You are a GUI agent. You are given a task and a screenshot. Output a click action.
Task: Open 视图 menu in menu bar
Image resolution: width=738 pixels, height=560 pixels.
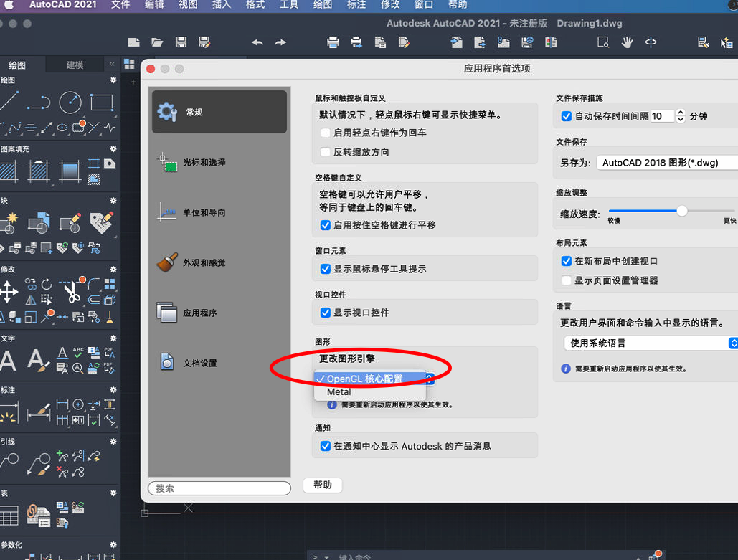[188, 5]
